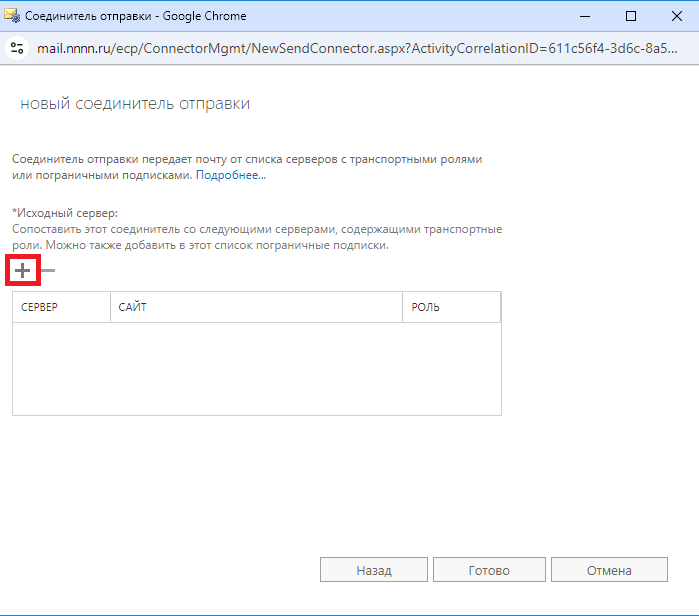The image size is (699, 616).
Task: Finish the wizard with Готово
Action: [x=489, y=570]
